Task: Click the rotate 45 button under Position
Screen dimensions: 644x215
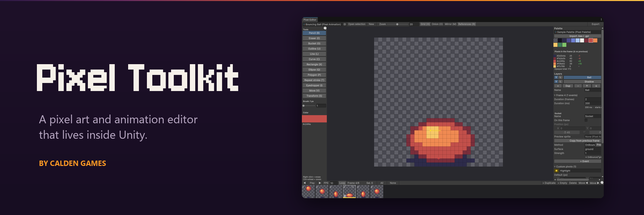Action: tap(567, 132)
